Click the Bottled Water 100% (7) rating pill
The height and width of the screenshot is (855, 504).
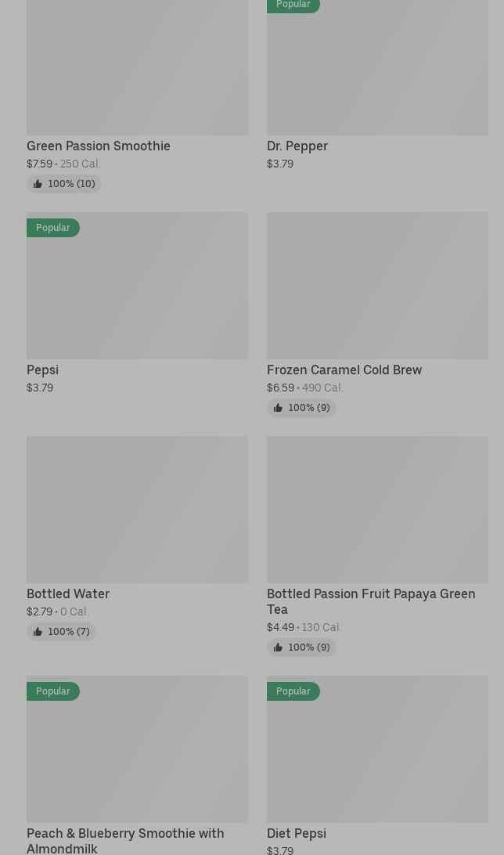tap(61, 632)
